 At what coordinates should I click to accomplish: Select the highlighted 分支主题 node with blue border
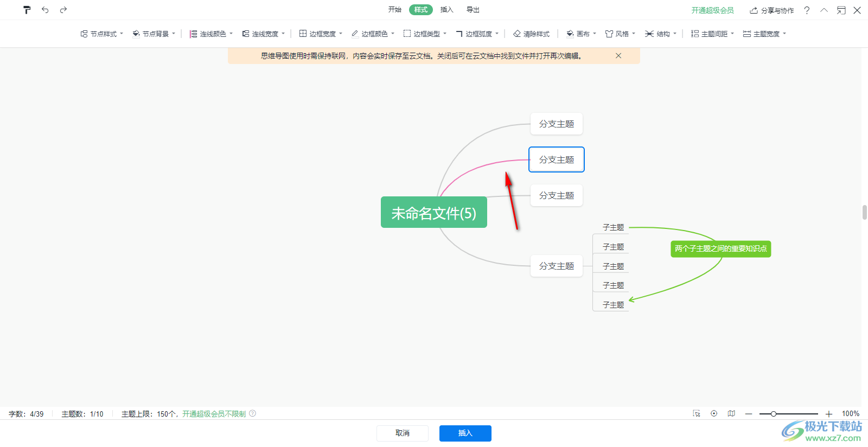click(x=557, y=159)
